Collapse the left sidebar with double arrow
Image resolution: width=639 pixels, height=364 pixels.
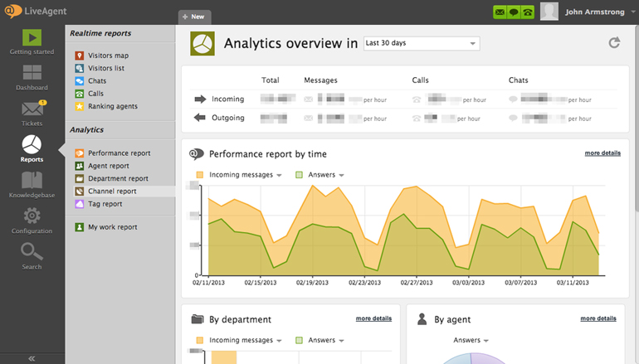(32, 358)
